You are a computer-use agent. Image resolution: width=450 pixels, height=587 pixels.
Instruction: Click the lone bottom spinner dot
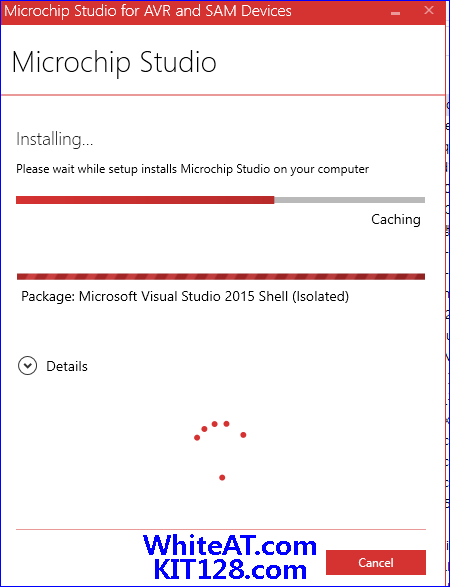pyautogui.click(x=222, y=477)
